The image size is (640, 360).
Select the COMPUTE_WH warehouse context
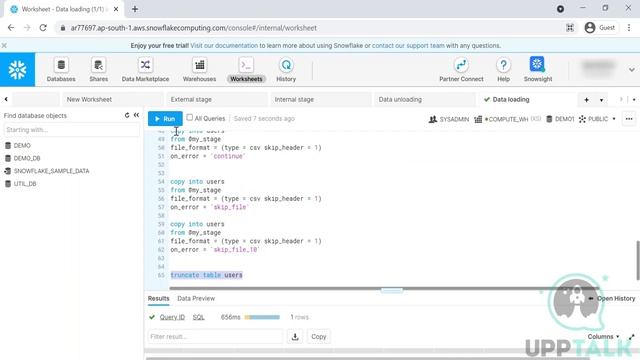507,119
